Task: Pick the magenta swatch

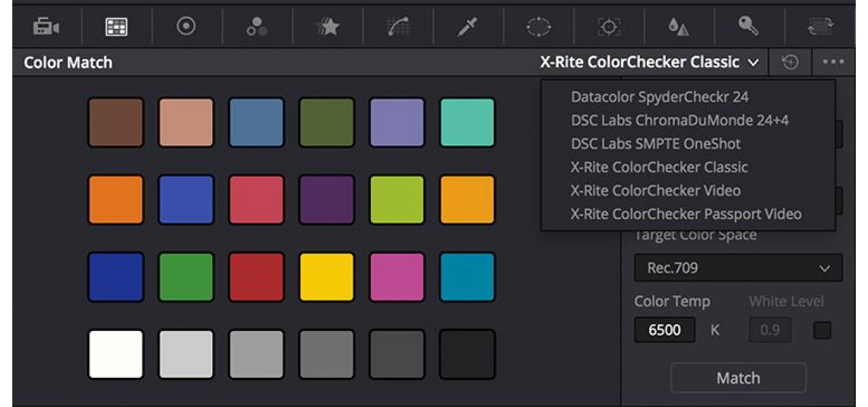Action: 397,277
